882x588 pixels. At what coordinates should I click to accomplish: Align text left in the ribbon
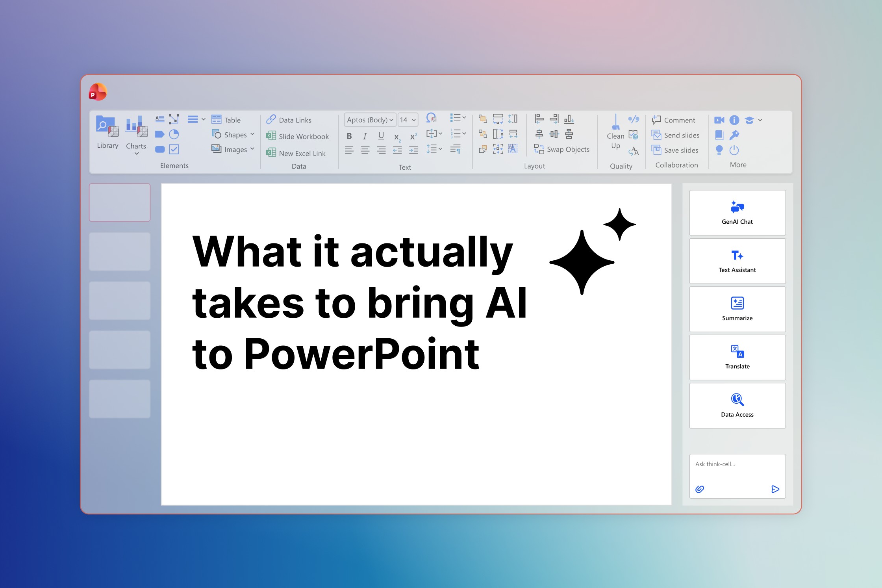349,150
